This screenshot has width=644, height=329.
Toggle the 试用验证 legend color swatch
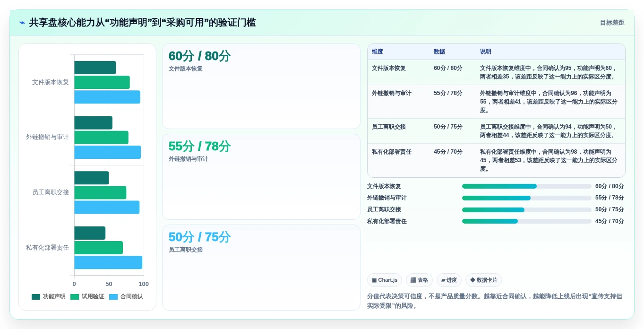click(75, 297)
